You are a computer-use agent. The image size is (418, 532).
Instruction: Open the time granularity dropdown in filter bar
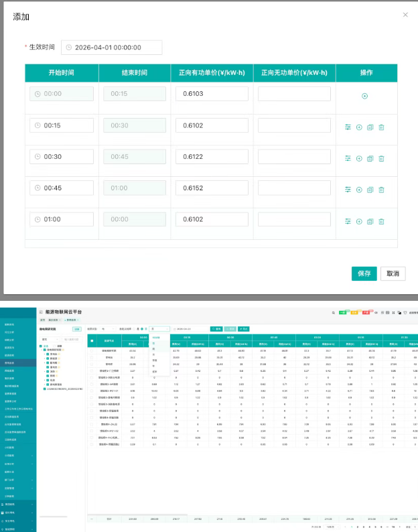(159, 329)
